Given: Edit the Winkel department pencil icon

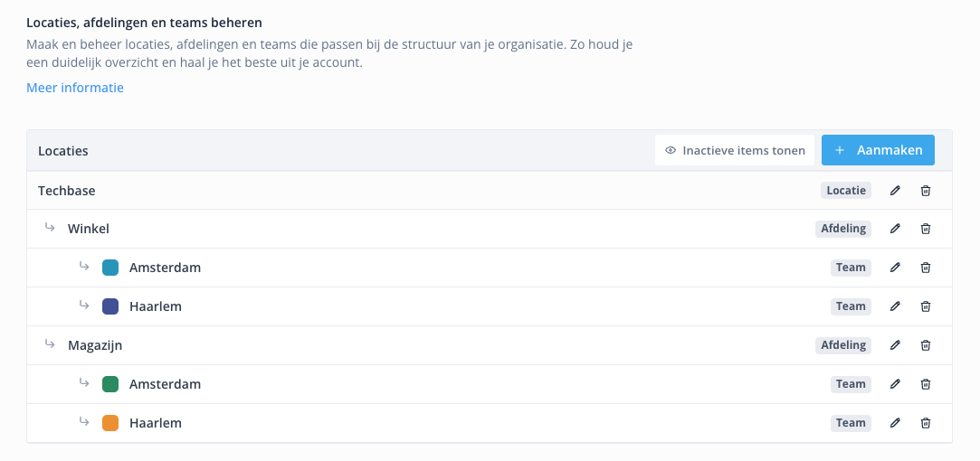Looking at the screenshot, I should pyautogui.click(x=895, y=229).
